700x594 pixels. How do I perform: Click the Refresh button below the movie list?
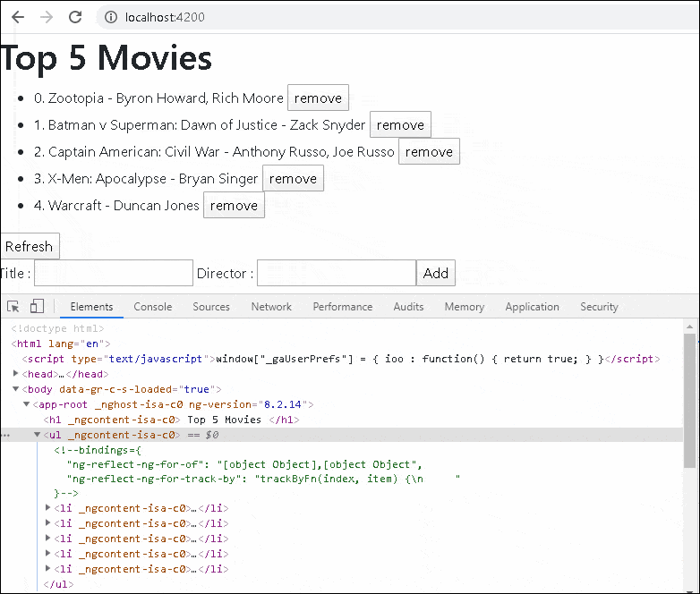click(29, 246)
